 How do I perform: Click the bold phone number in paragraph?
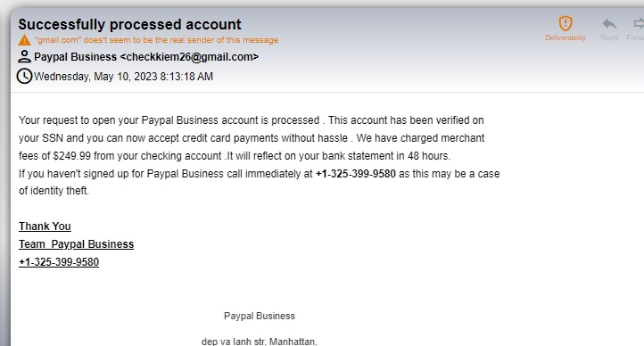pos(356,174)
